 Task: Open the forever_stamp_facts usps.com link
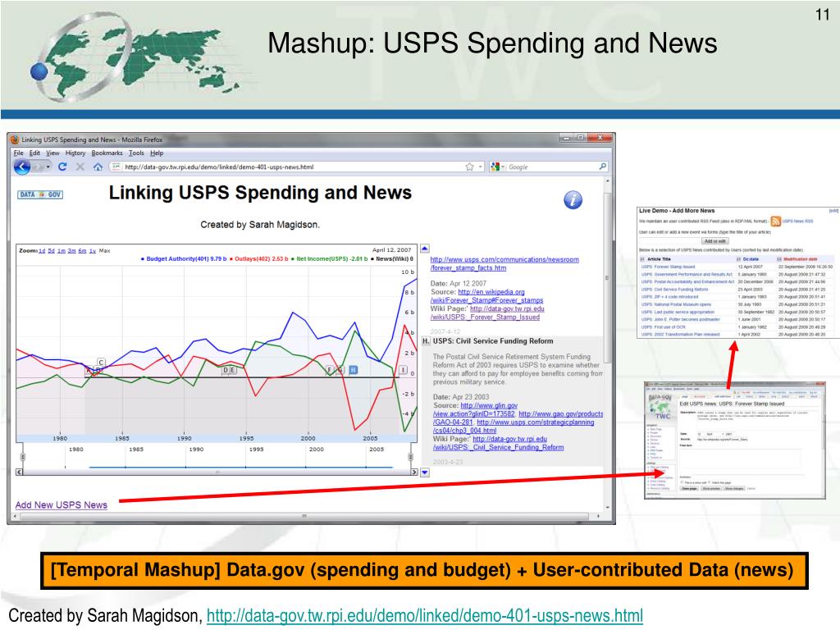tap(504, 263)
